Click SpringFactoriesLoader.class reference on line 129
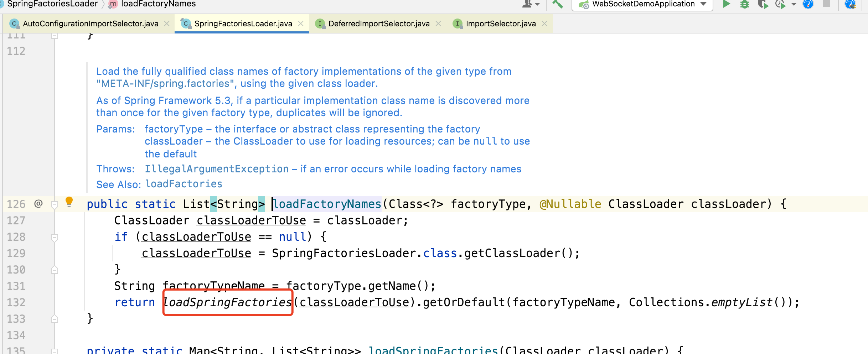Image resolution: width=868 pixels, height=354 pixels. [x=364, y=253]
